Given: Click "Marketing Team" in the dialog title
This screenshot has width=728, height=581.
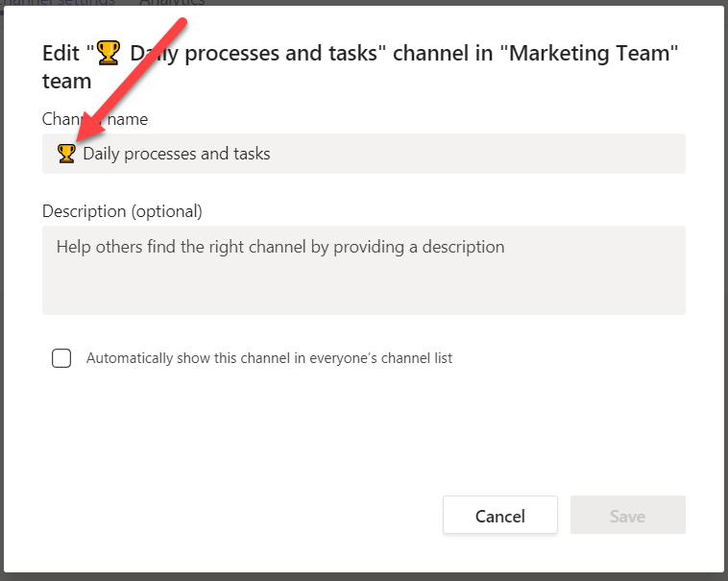Looking at the screenshot, I should pyautogui.click(x=593, y=53).
